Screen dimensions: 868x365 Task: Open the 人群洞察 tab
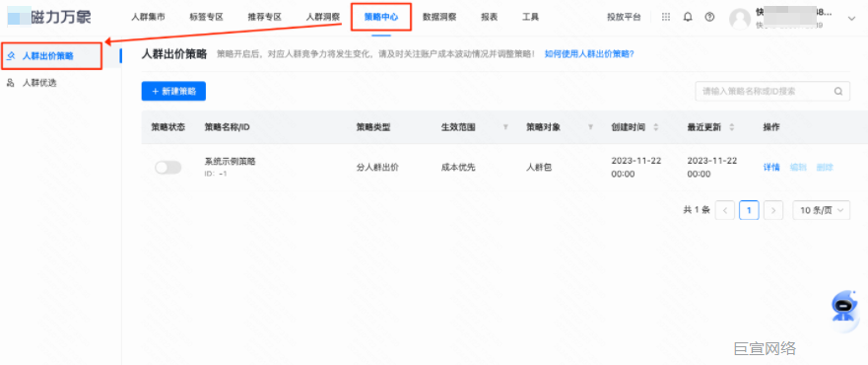(x=323, y=17)
